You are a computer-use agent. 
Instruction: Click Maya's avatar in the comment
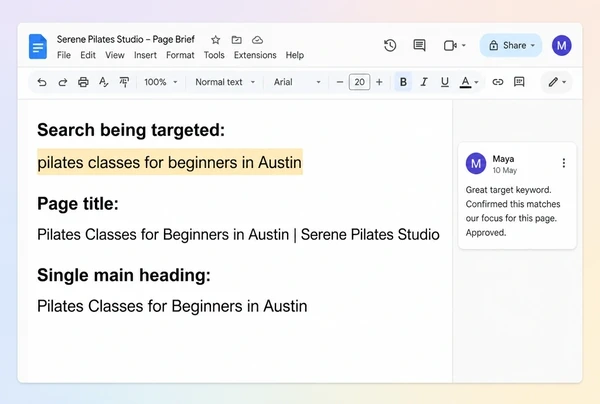click(476, 164)
